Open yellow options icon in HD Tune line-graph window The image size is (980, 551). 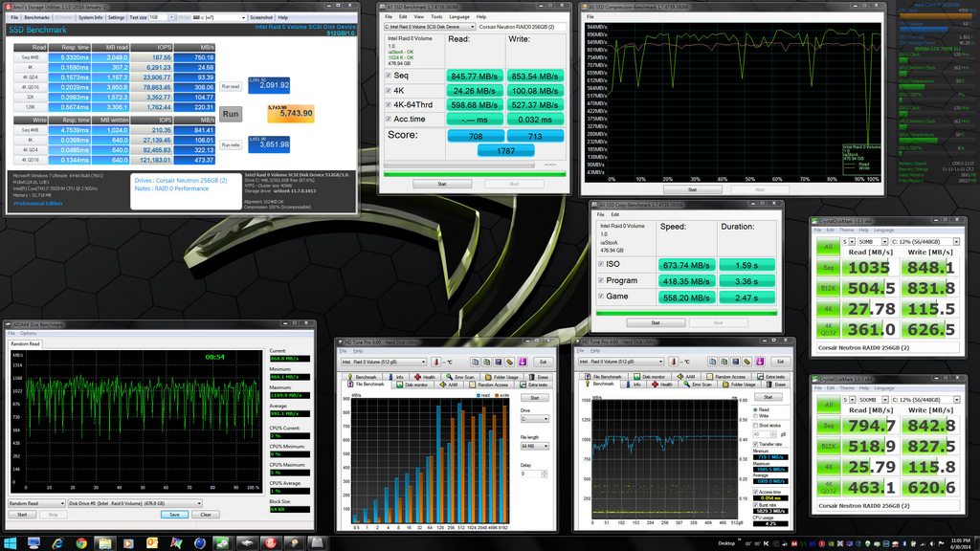tap(747, 361)
